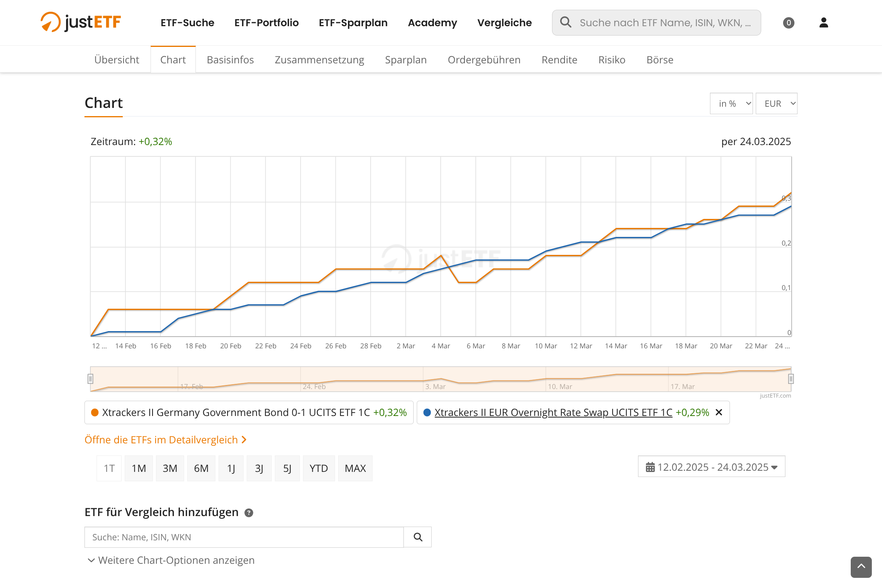882x588 pixels.
Task: Click Öffne die ETFs im Detailvergleich link
Action: coord(165,440)
